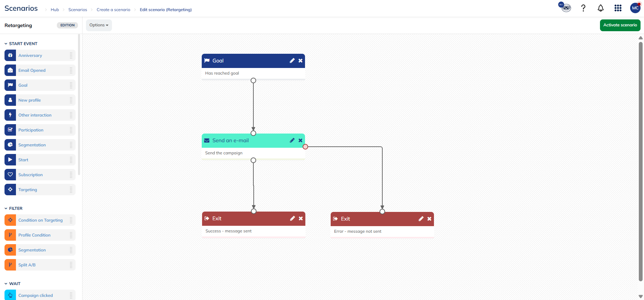Delete the Error exit node using X icon
This screenshot has height=300, width=644.
(429, 219)
